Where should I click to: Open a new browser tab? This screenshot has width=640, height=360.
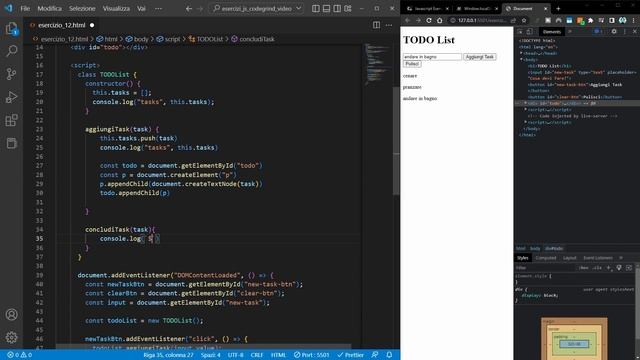(x=558, y=9)
